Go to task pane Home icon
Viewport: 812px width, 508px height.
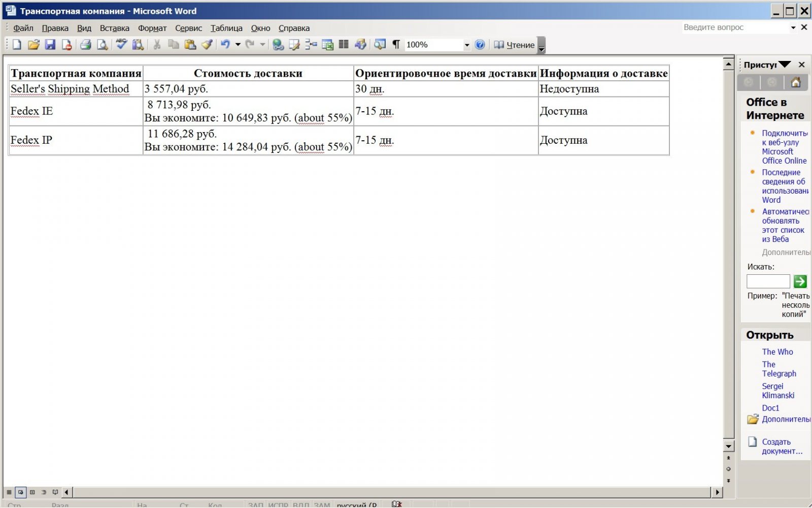click(x=796, y=82)
